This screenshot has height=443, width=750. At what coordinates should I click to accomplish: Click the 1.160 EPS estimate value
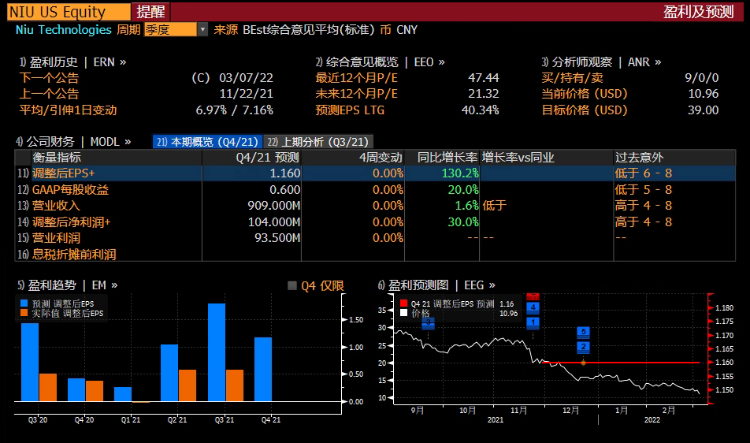[285, 173]
